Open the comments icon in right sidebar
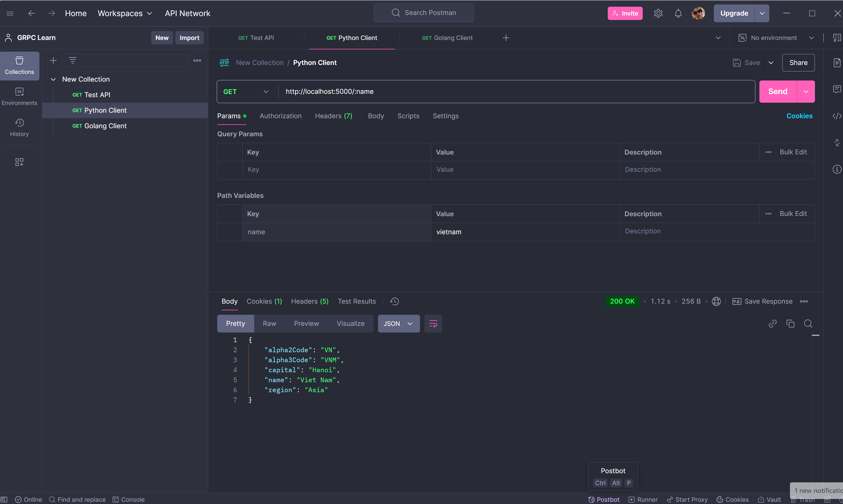This screenshot has width=843, height=504. [837, 89]
